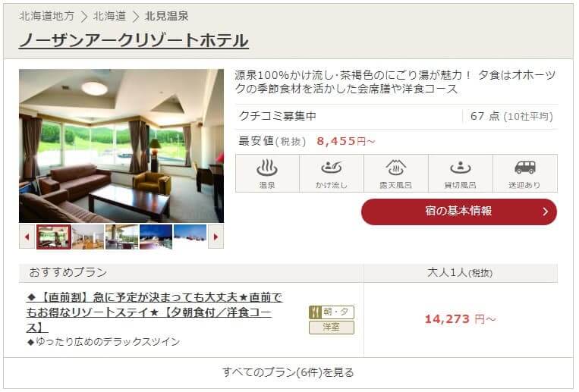This screenshot has height=392, width=579.
Task: Open the 【直前割】 plan link
Action: click(x=154, y=312)
